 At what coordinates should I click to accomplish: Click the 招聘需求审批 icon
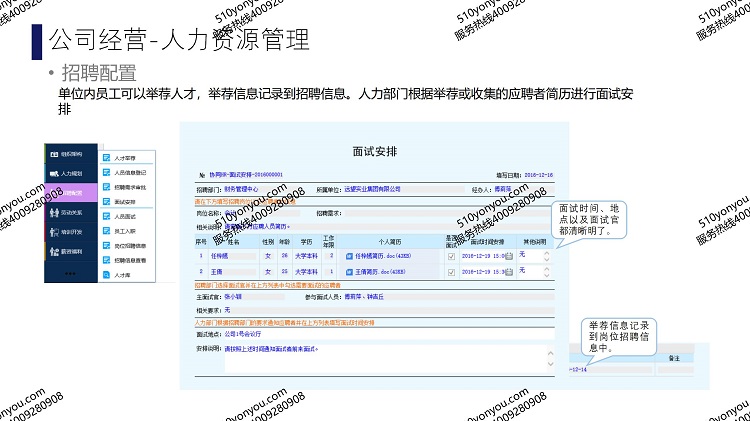pos(106,186)
